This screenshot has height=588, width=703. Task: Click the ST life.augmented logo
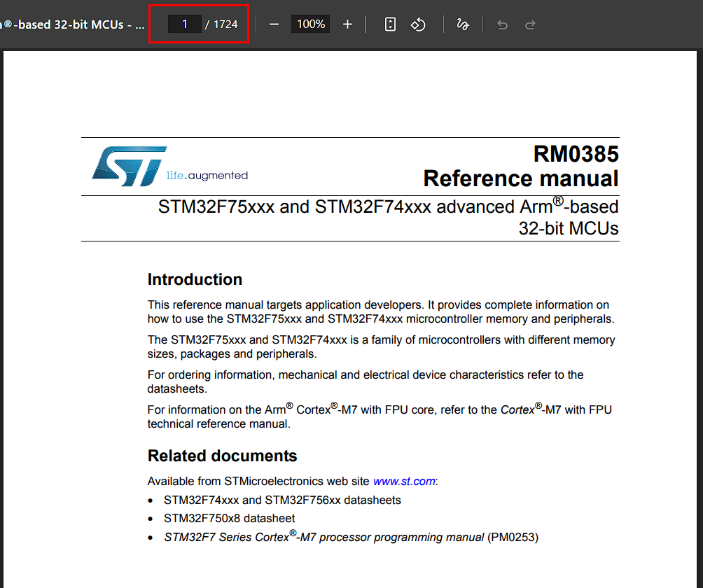coord(170,167)
